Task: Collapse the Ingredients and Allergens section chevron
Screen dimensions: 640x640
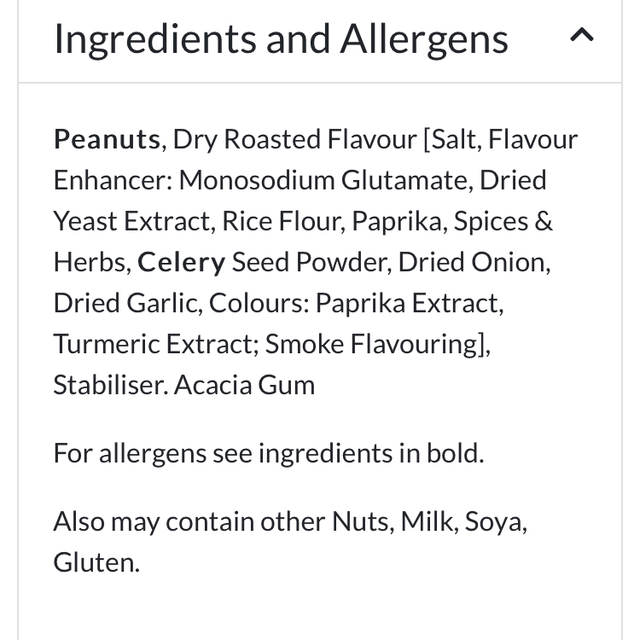Action: (581, 37)
